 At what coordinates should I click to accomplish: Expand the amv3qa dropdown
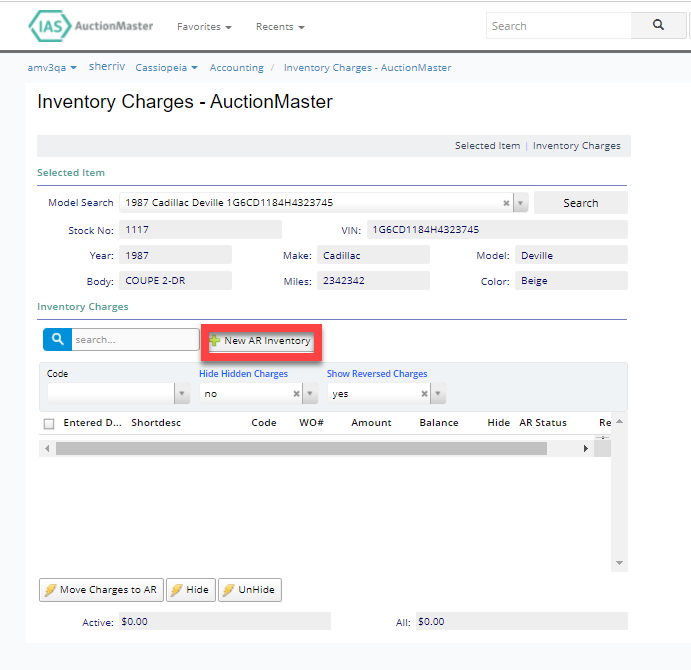[52, 68]
